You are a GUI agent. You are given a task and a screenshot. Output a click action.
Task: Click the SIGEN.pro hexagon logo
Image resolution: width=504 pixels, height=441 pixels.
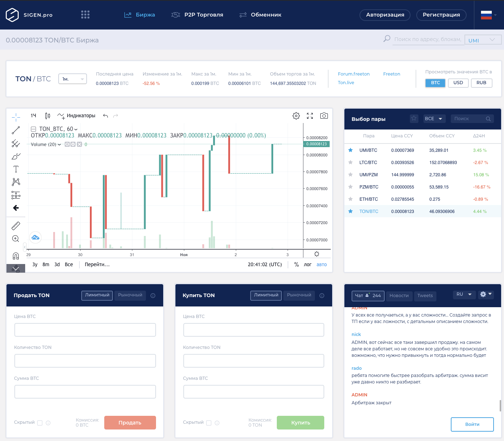pyautogui.click(x=12, y=15)
